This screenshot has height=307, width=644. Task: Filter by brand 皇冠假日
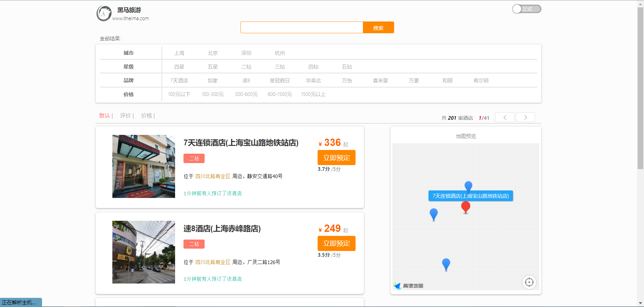[280, 81]
